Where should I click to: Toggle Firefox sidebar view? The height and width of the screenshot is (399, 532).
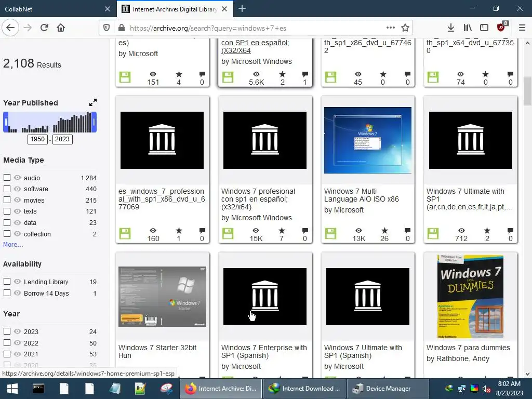[484, 28]
